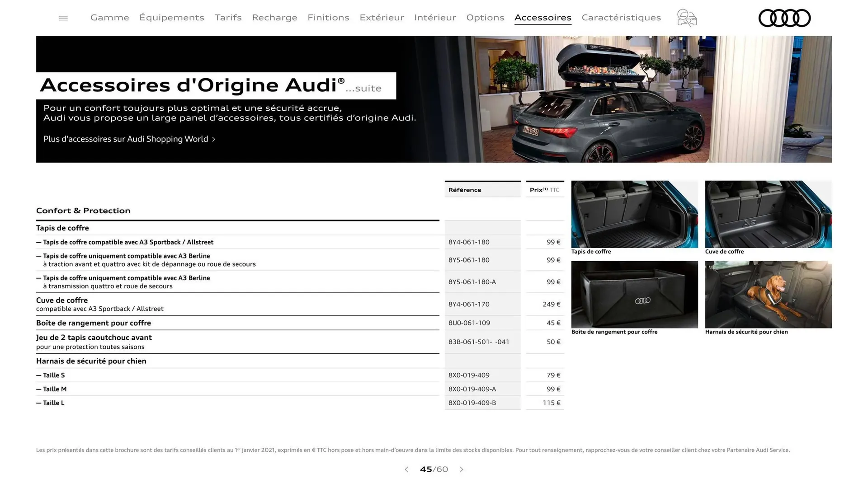Click the Recharge navigation item
This screenshot has width=868, height=488.
274,18
